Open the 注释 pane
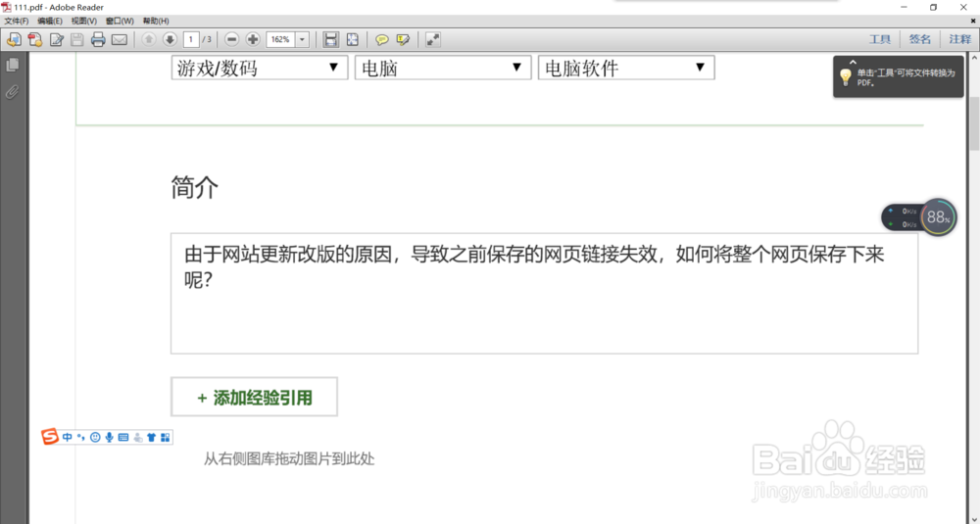This screenshot has width=980, height=524. tap(960, 39)
